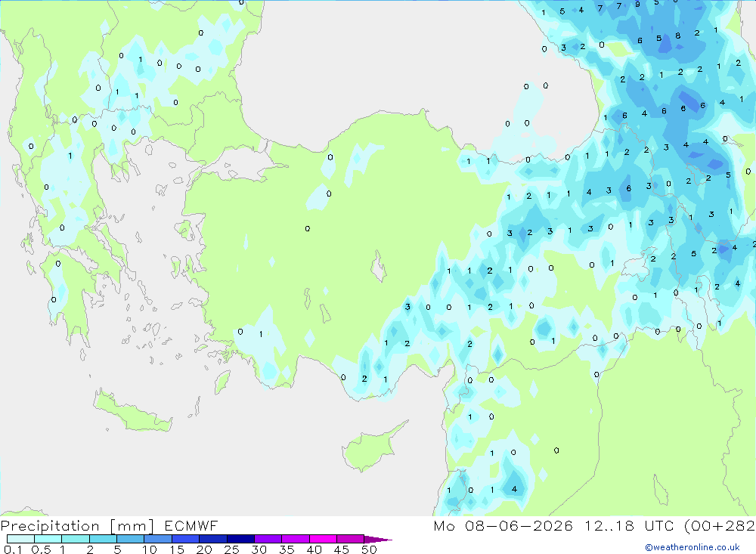
Task: Click the legend label '10'
Action: pos(149,549)
